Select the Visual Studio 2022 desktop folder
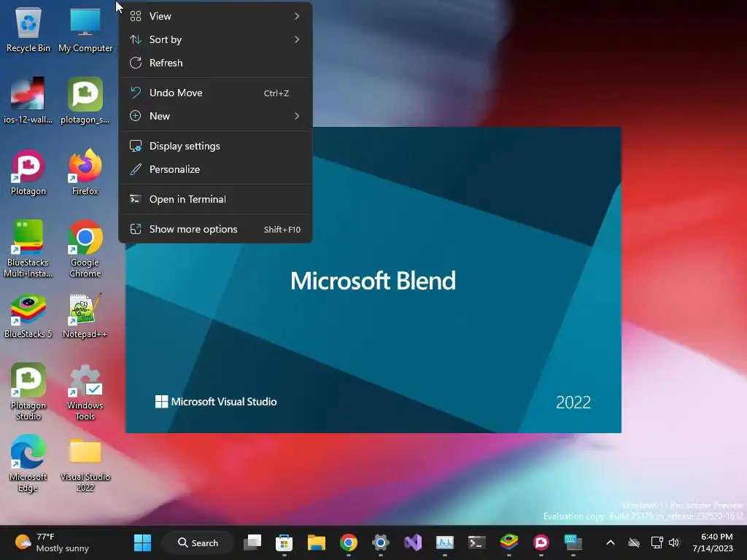The width and height of the screenshot is (747, 560). 85,464
